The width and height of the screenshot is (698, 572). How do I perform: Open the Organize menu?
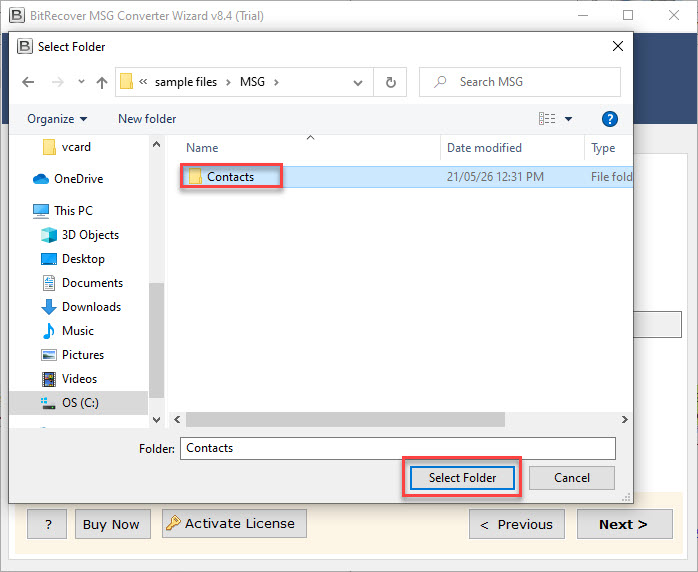57,119
